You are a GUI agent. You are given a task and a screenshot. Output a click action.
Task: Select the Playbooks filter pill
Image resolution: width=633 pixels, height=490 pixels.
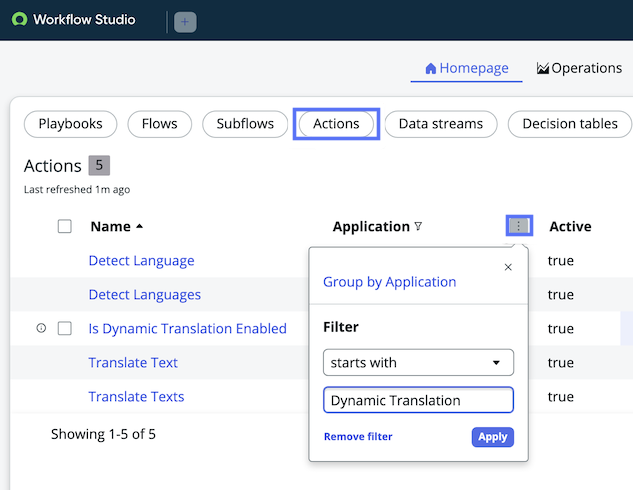(x=70, y=124)
